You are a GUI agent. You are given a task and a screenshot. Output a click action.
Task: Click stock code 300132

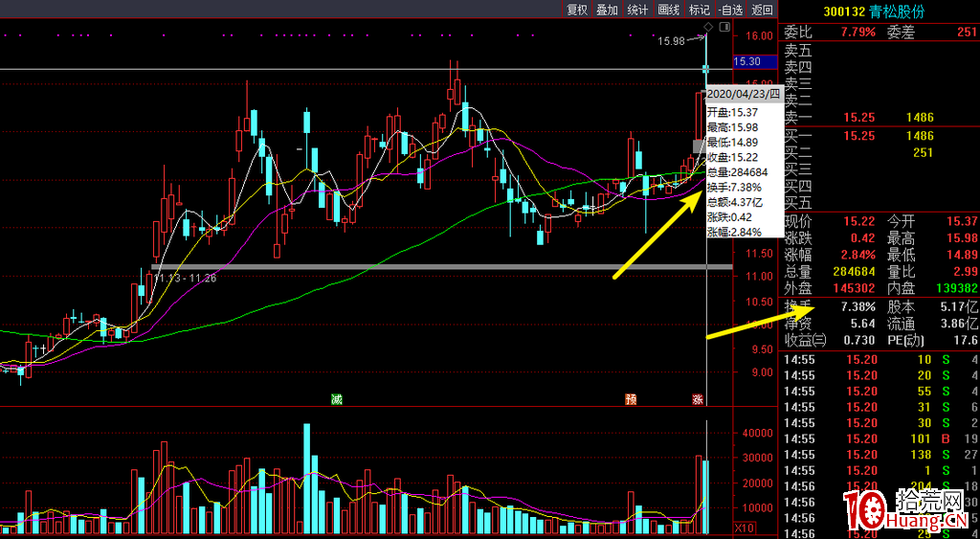843,11
